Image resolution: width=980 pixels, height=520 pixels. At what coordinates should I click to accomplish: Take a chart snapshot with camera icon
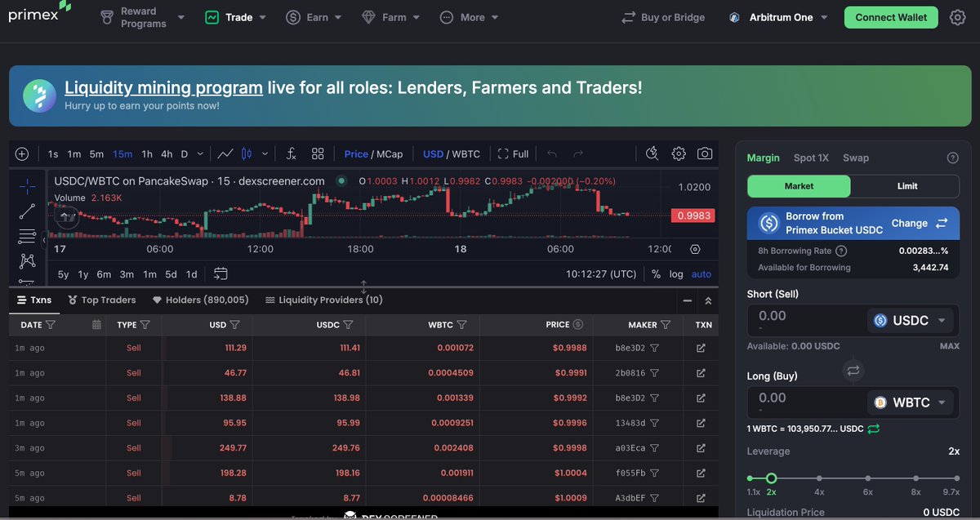[x=705, y=153]
